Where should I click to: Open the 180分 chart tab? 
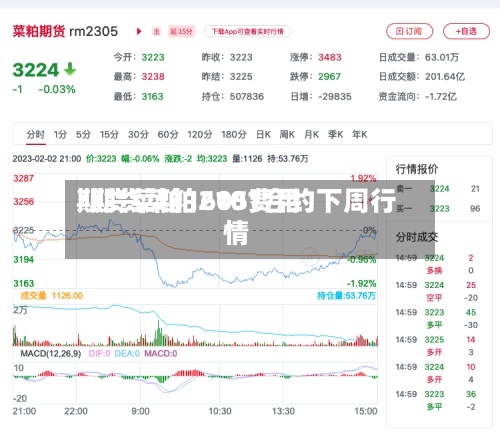coord(234,134)
